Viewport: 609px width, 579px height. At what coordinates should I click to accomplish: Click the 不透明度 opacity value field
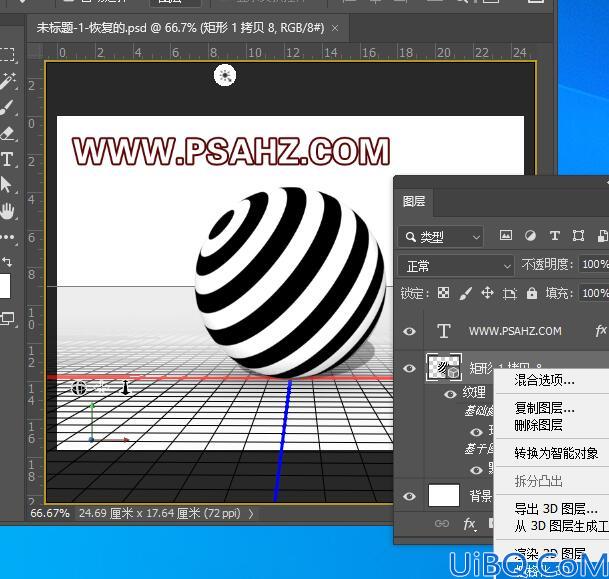pos(594,264)
